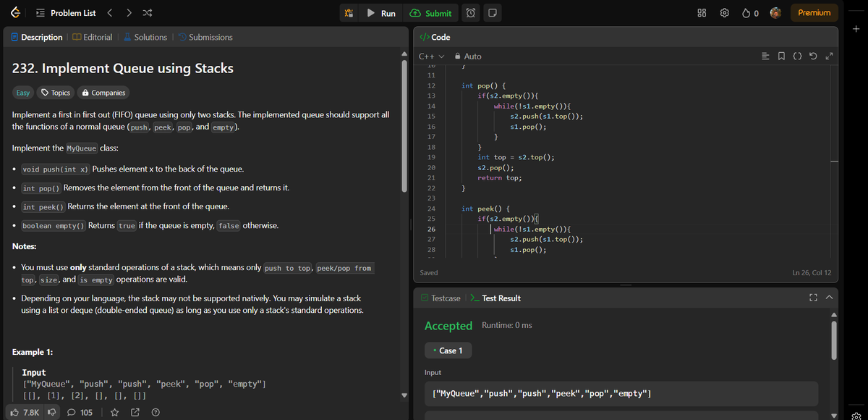Click line number 12 in editor
Image resolution: width=868 pixels, height=420 pixels.
[431, 85]
